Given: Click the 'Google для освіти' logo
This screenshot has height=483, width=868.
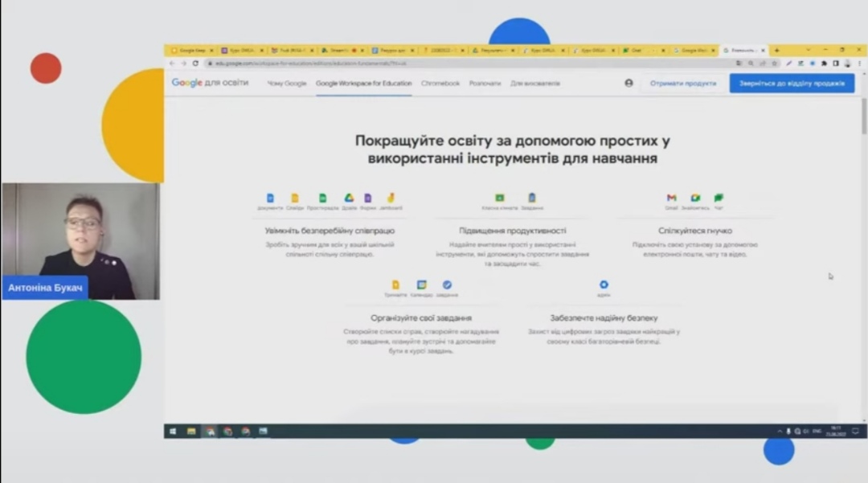Looking at the screenshot, I should point(210,83).
